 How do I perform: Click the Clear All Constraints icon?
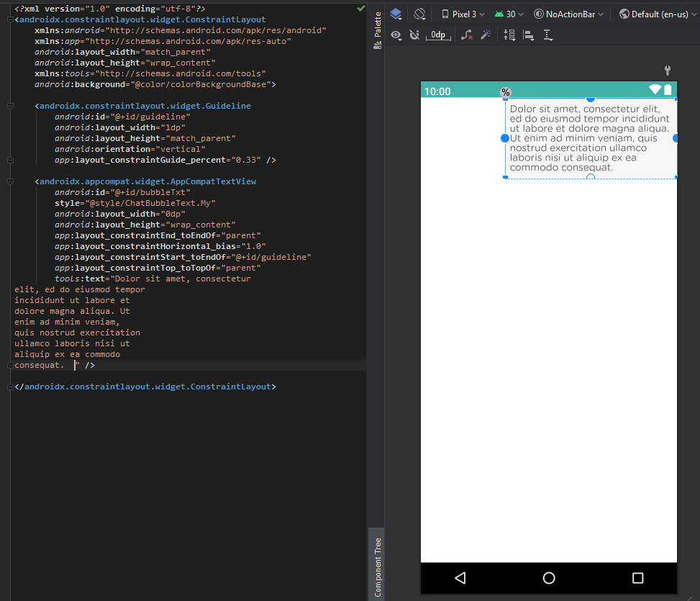[466, 35]
